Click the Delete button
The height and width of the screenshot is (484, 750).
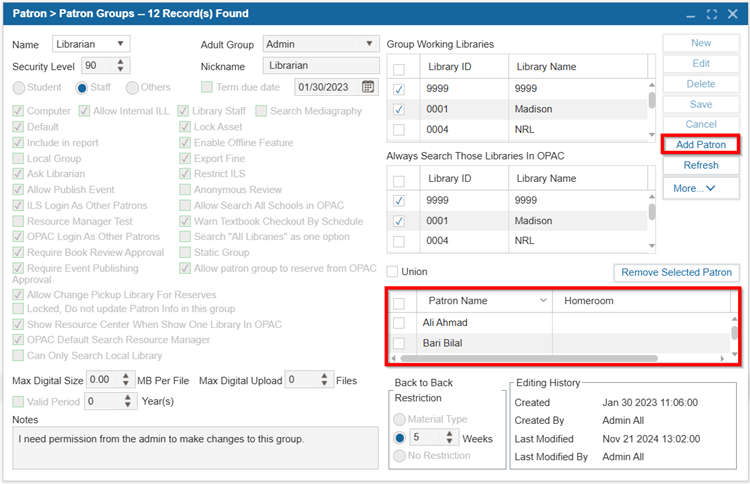click(x=701, y=84)
